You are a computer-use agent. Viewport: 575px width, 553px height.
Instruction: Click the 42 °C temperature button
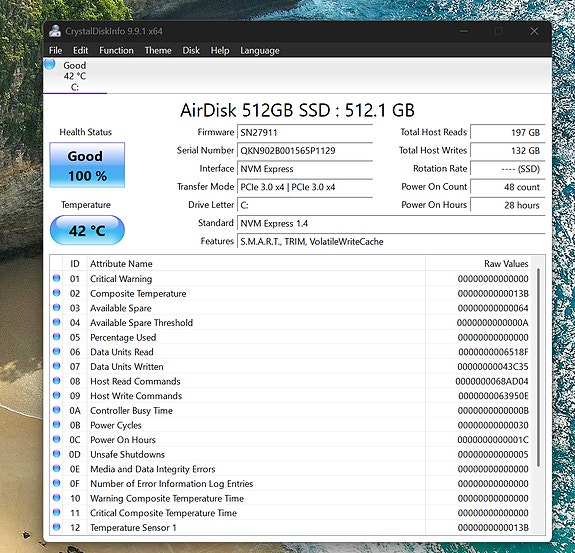87,230
